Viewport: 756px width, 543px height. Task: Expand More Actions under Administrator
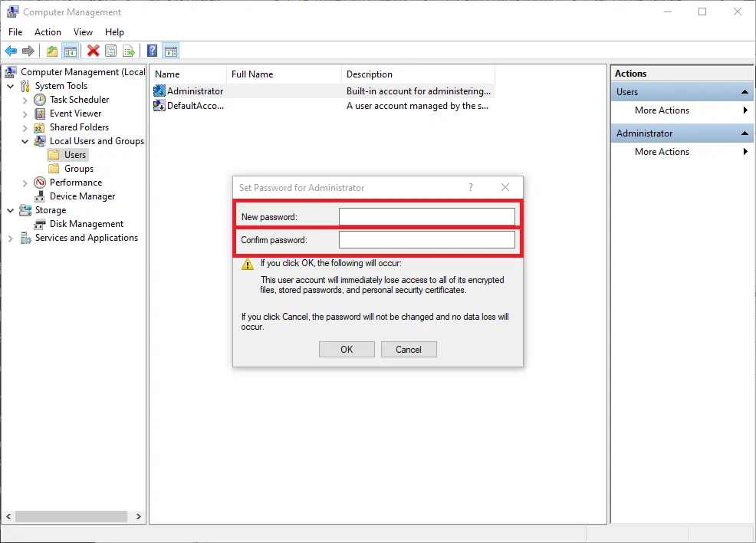(663, 151)
